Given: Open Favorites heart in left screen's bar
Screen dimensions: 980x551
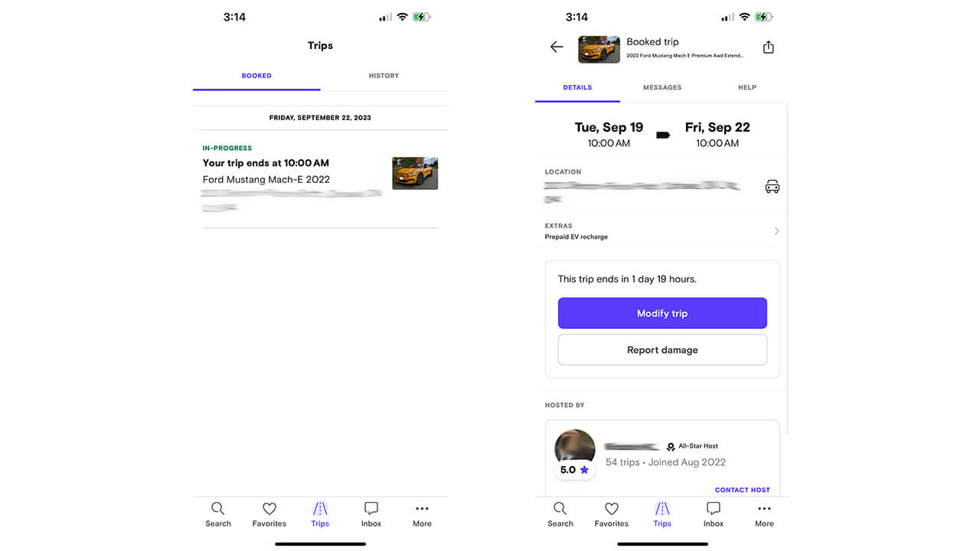Looking at the screenshot, I should (269, 514).
